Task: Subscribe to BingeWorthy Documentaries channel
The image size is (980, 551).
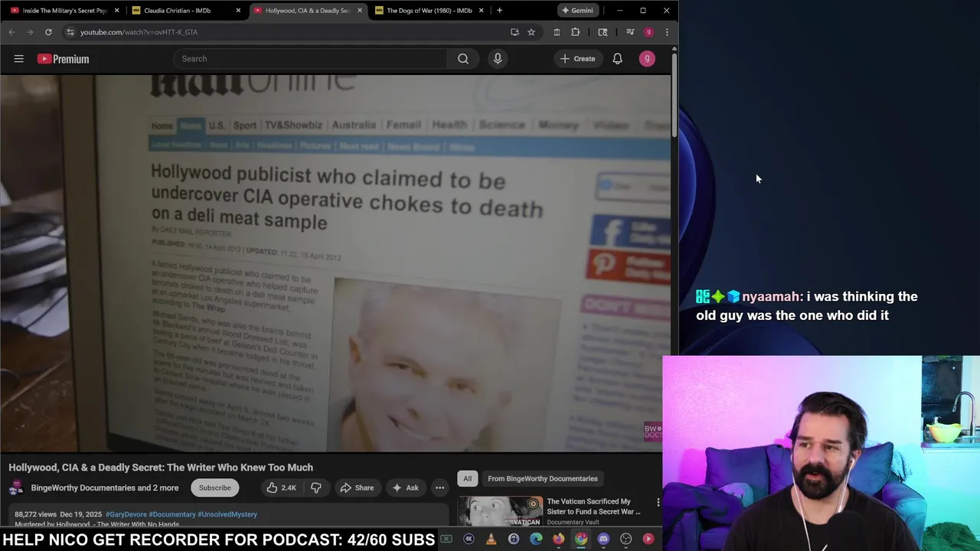Action: (x=214, y=487)
